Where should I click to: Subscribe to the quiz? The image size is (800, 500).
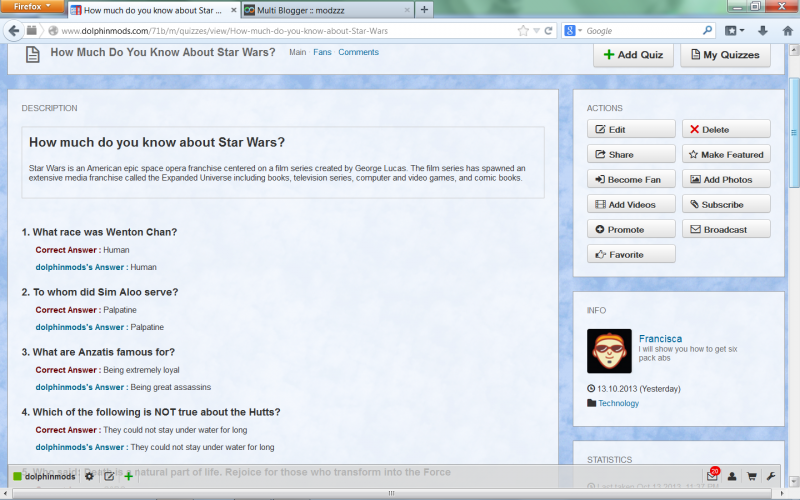click(x=726, y=204)
